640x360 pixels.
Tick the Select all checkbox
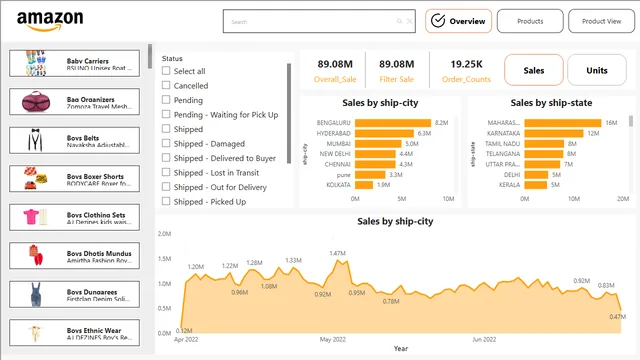coord(166,71)
